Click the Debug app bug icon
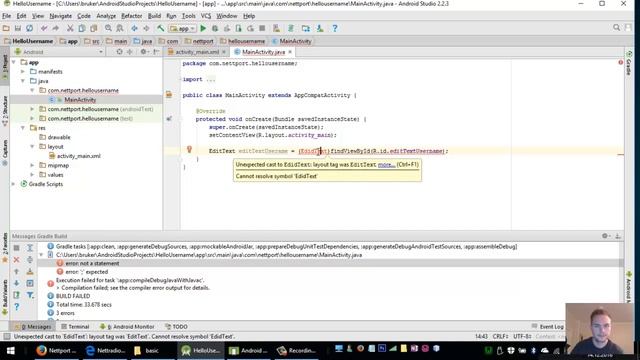Image resolution: width=640 pixels, height=360 pixels. pyautogui.click(x=215, y=28)
